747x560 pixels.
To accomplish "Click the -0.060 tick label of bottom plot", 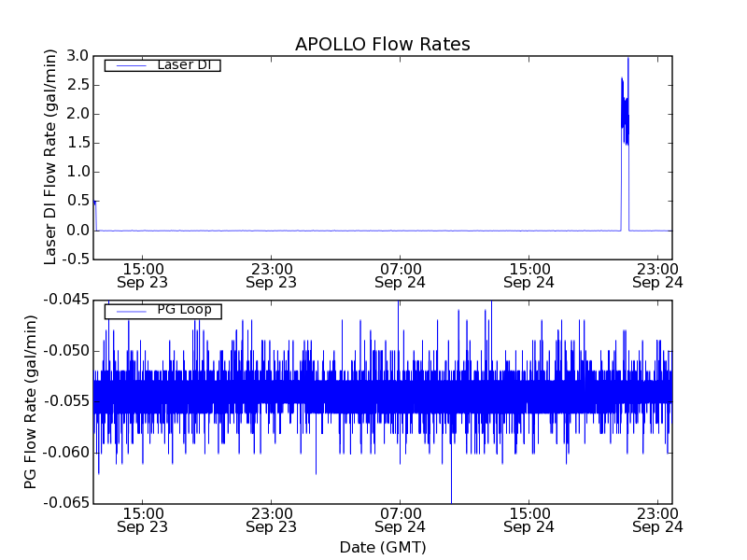I will [66, 453].
